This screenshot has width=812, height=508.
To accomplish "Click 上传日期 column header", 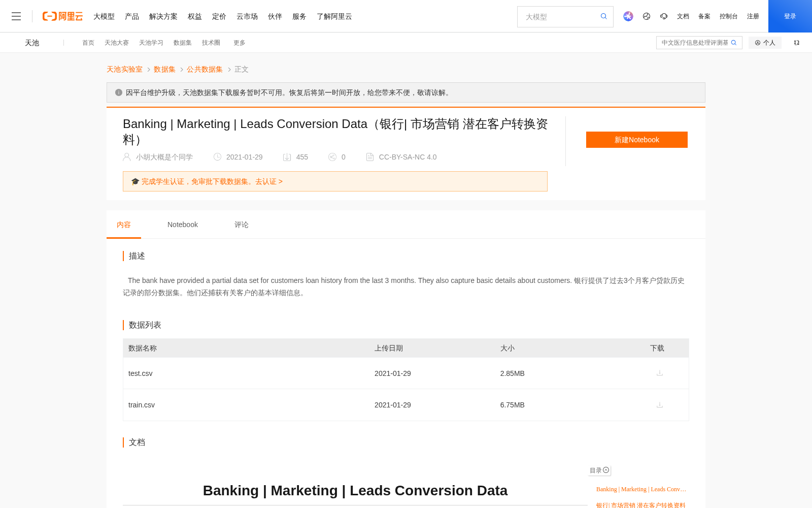I will (x=389, y=348).
